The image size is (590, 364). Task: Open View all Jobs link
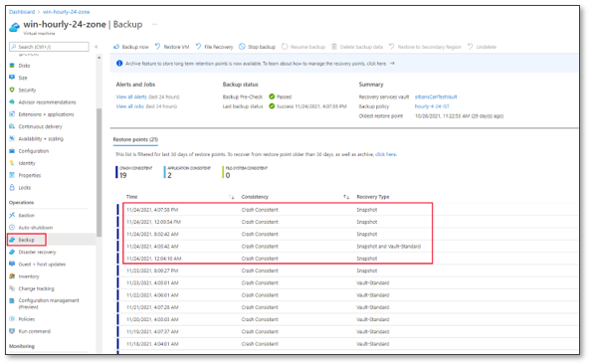129,106
